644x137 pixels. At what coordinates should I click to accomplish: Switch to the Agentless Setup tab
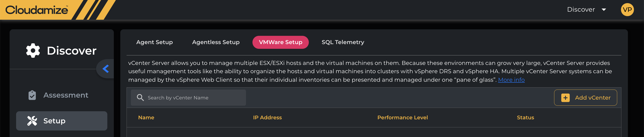pyautogui.click(x=216, y=42)
